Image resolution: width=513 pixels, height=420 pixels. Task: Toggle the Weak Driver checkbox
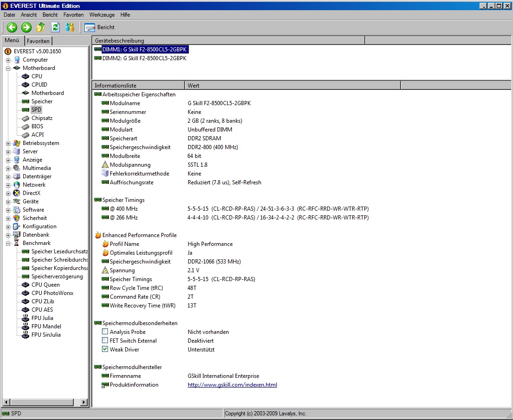105,349
